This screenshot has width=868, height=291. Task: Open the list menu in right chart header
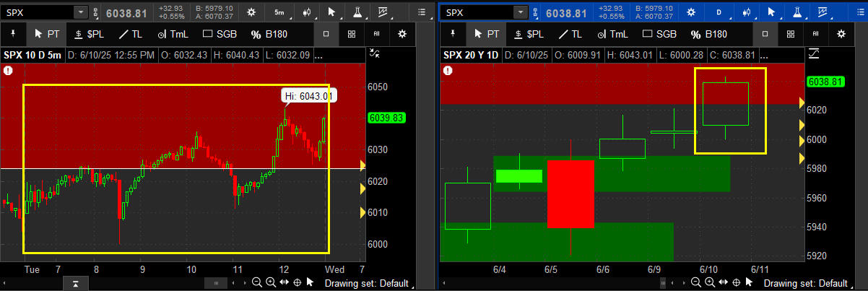pos(860,12)
